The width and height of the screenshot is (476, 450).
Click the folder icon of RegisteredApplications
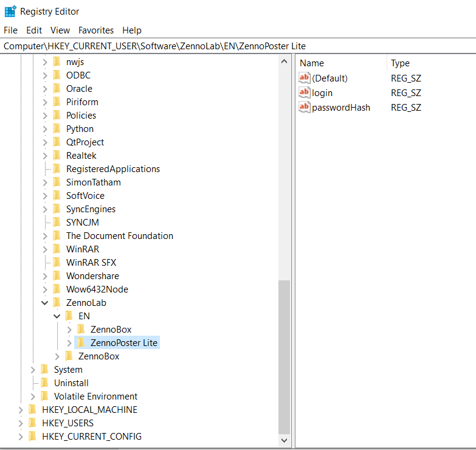[57, 168]
